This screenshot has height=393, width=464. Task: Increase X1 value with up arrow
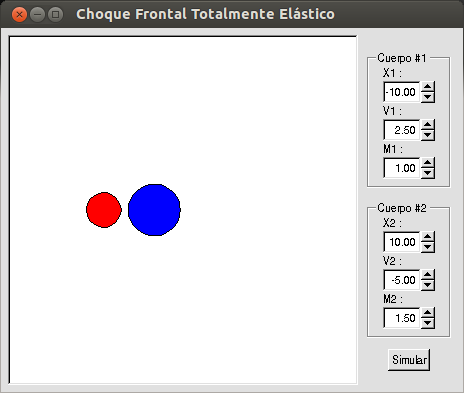(x=428, y=86)
